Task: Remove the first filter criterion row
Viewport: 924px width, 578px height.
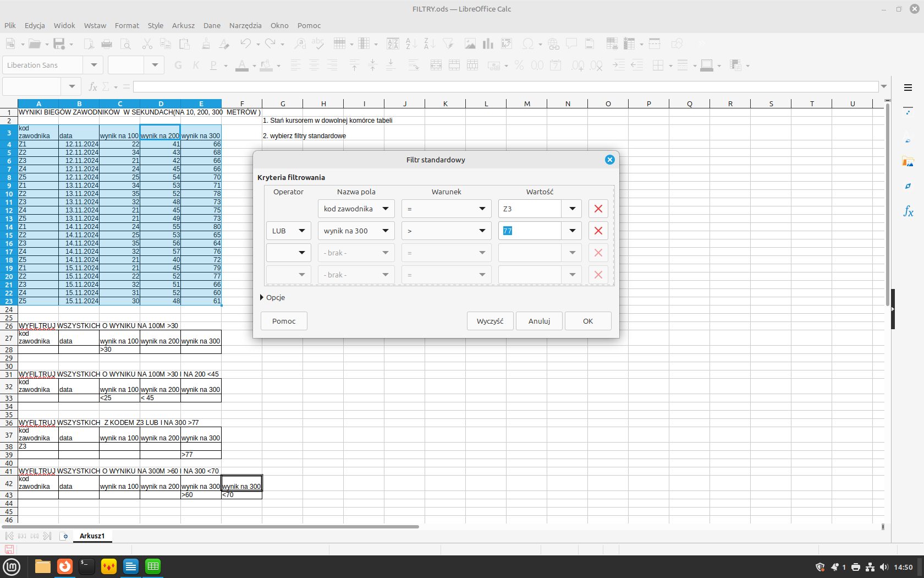Action: (598, 209)
